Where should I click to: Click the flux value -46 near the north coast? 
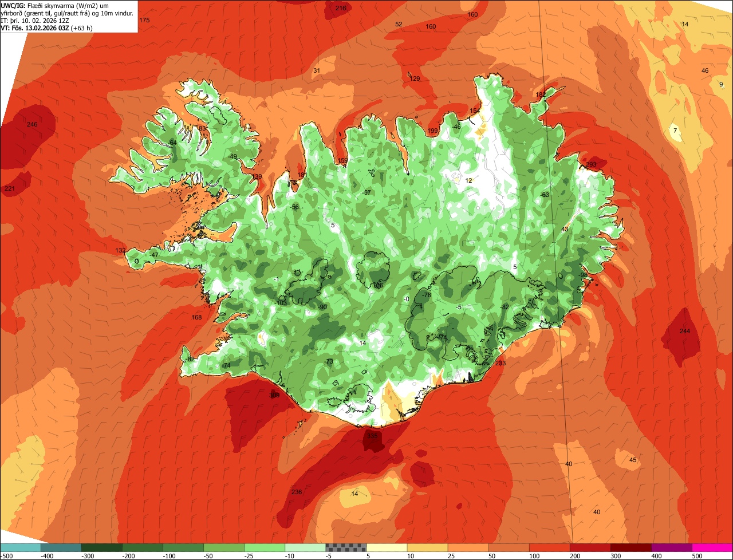[456, 127]
